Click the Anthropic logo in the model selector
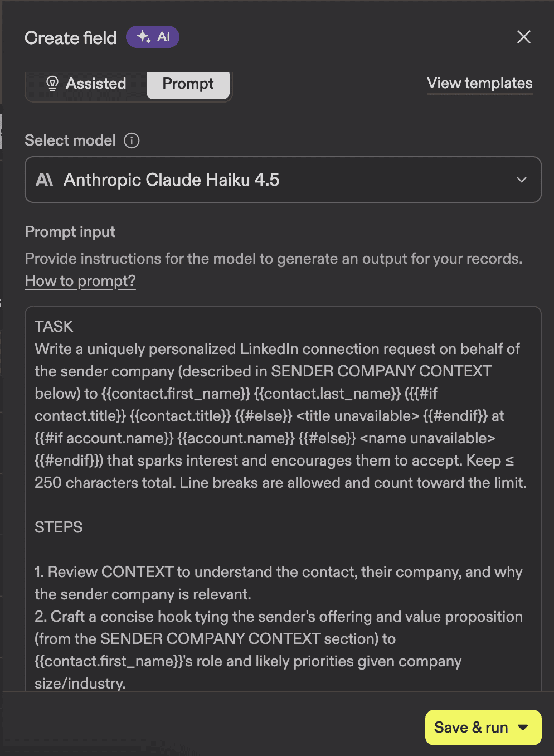Viewport: 554px width, 756px height. [x=45, y=180]
